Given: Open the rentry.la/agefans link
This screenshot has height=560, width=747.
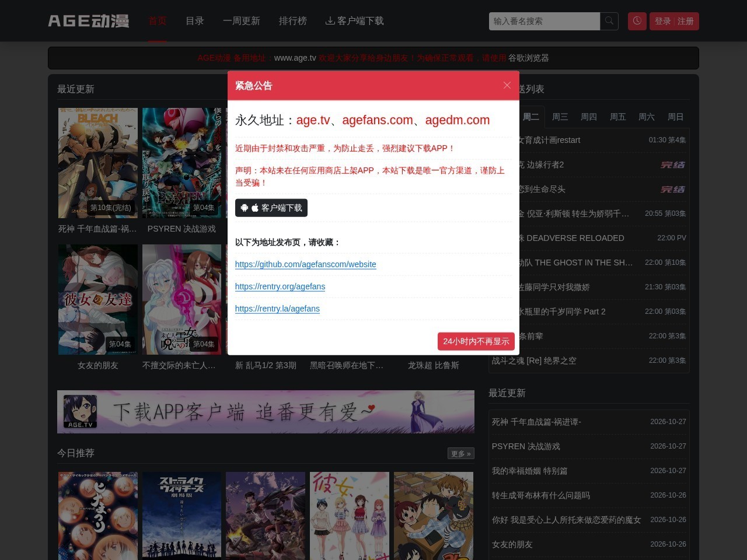Looking at the screenshot, I should click(277, 309).
